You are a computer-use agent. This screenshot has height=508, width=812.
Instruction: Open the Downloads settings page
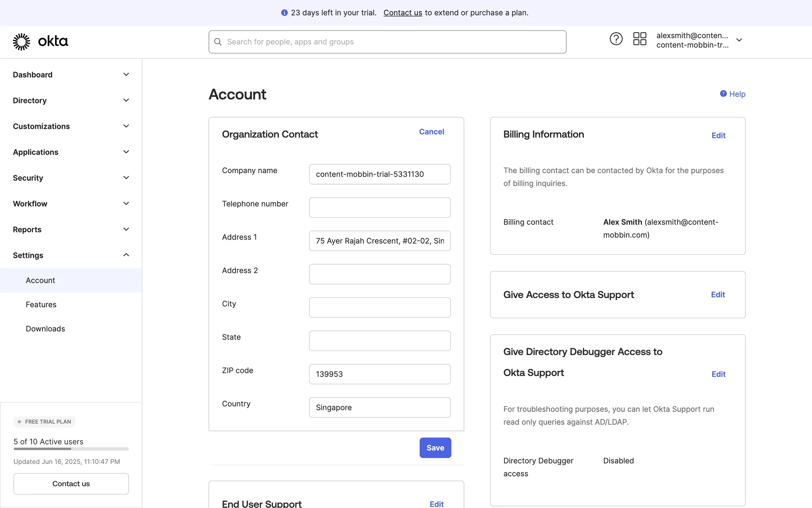pos(45,329)
